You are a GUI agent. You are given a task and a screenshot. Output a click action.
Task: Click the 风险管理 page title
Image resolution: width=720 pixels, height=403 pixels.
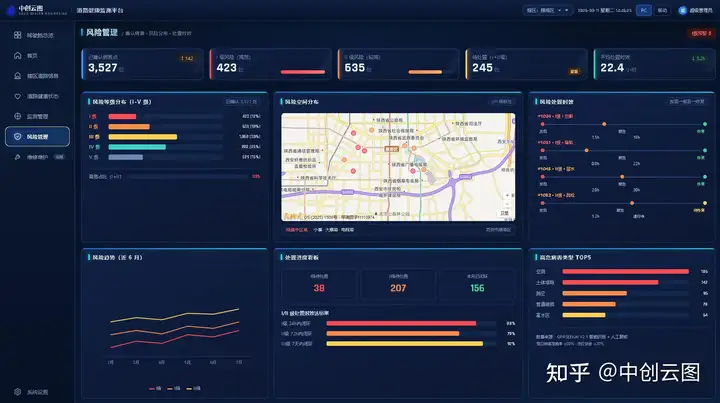[102, 33]
